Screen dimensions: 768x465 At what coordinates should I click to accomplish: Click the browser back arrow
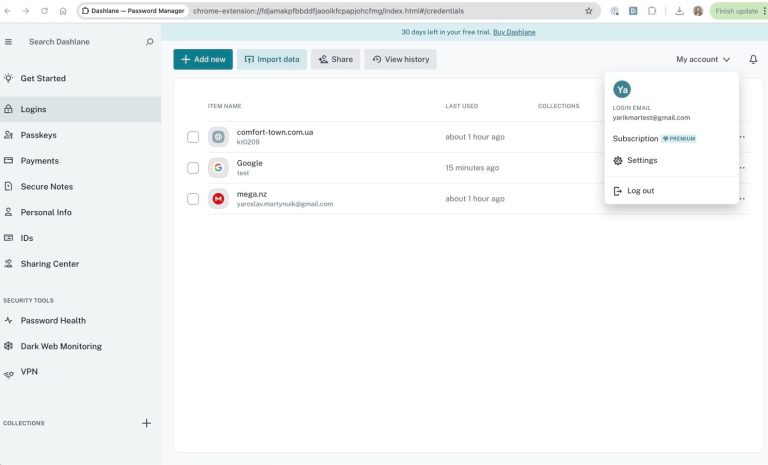(8, 11)
